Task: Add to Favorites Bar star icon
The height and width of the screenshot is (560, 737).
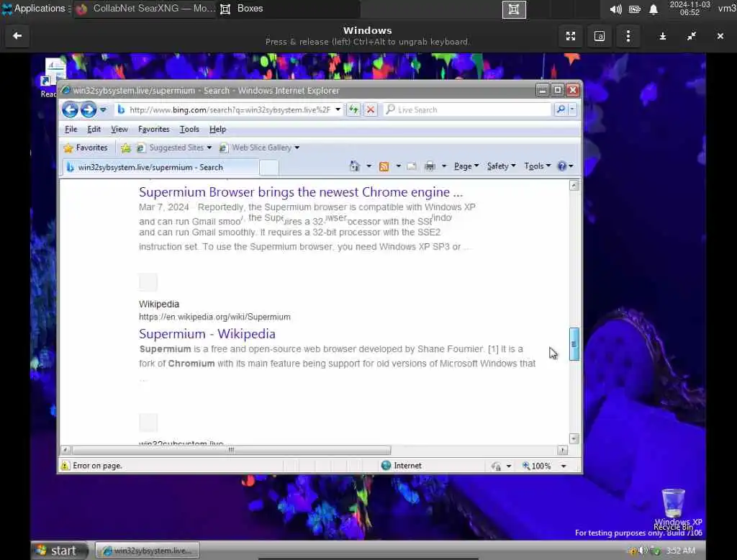Action: click(125, 148)
